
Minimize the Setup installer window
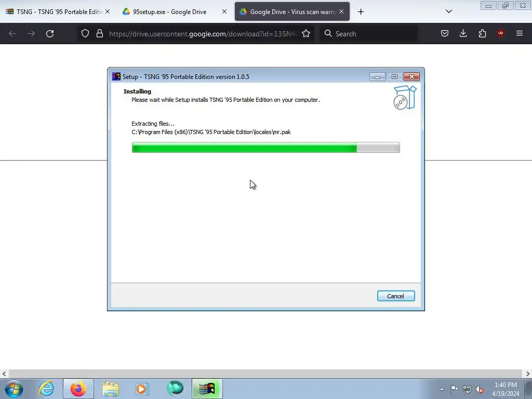(x=377, y=77)
